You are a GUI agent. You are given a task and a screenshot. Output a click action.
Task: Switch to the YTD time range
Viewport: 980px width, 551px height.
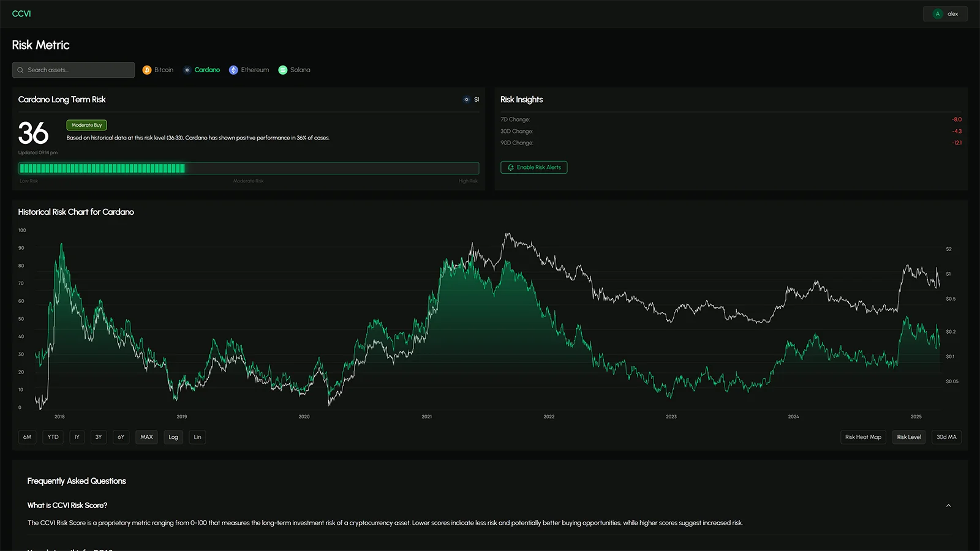pos(53,437)
